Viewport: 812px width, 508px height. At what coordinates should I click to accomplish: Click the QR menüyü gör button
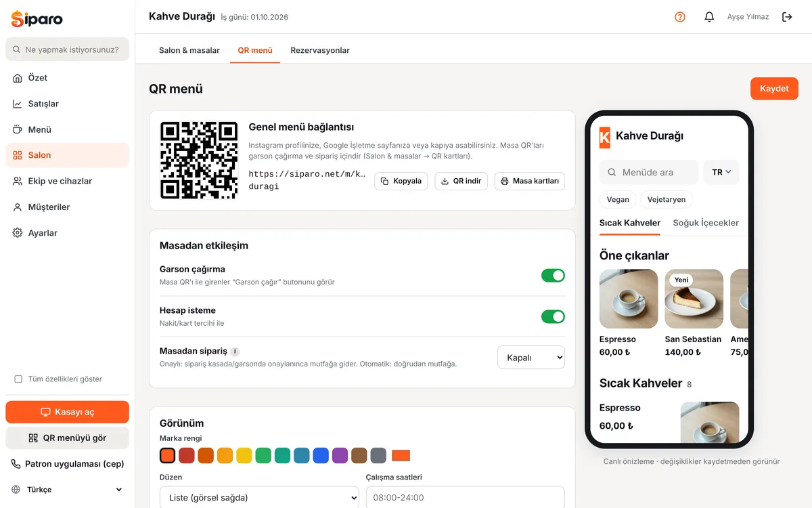click(67, 438)
